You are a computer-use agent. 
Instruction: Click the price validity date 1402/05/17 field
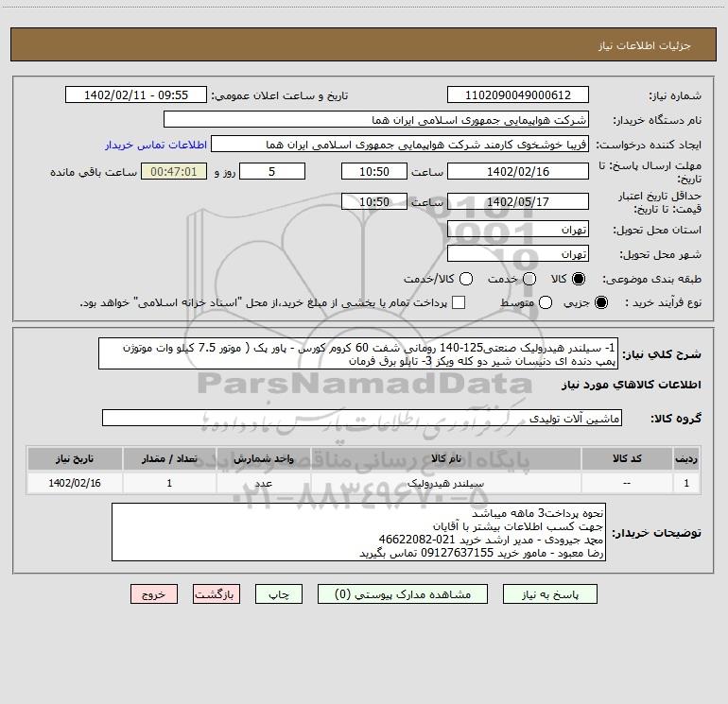(518, 201)
